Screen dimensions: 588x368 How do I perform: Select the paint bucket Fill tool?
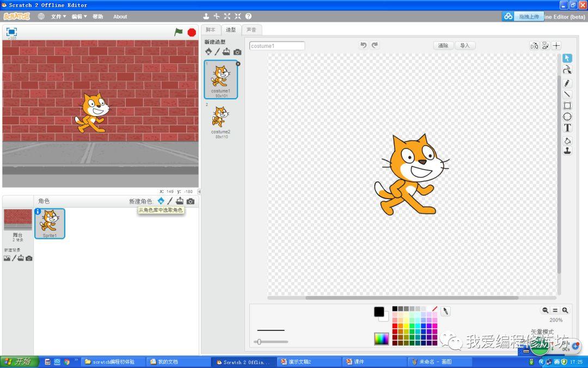tap(567, 141)
